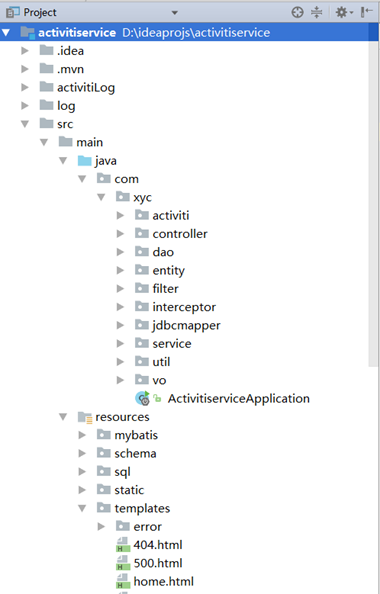Expand the dao package

tap(120, 252)
